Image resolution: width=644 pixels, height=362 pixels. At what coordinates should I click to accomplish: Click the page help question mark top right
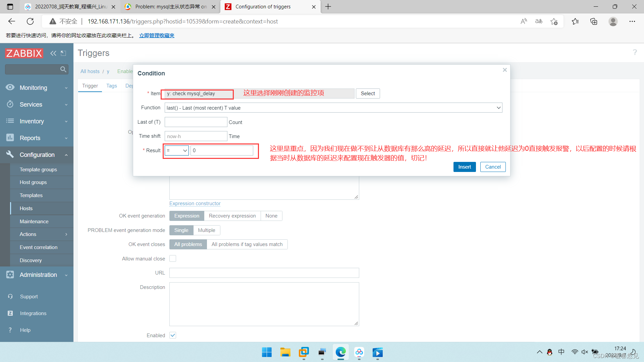pos(635,53)
